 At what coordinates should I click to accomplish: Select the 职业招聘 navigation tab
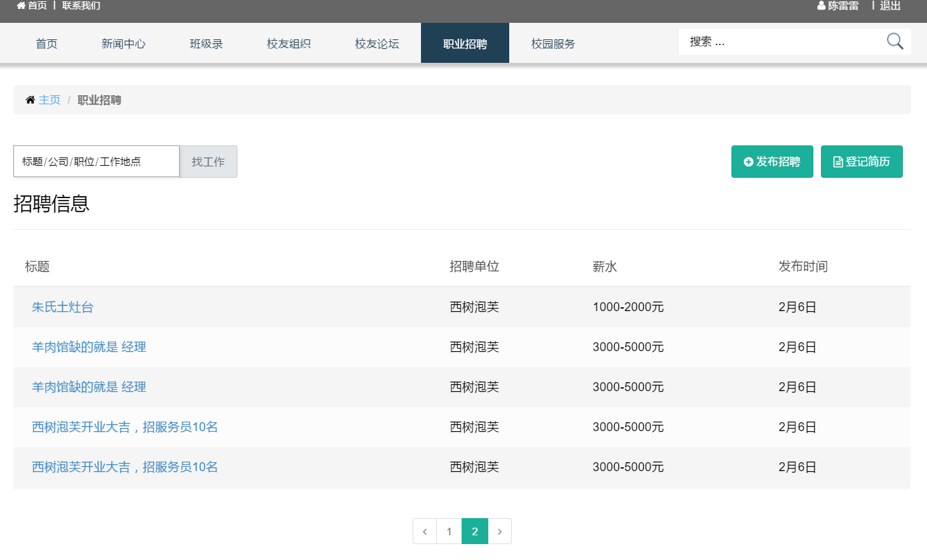click(465, 44)
